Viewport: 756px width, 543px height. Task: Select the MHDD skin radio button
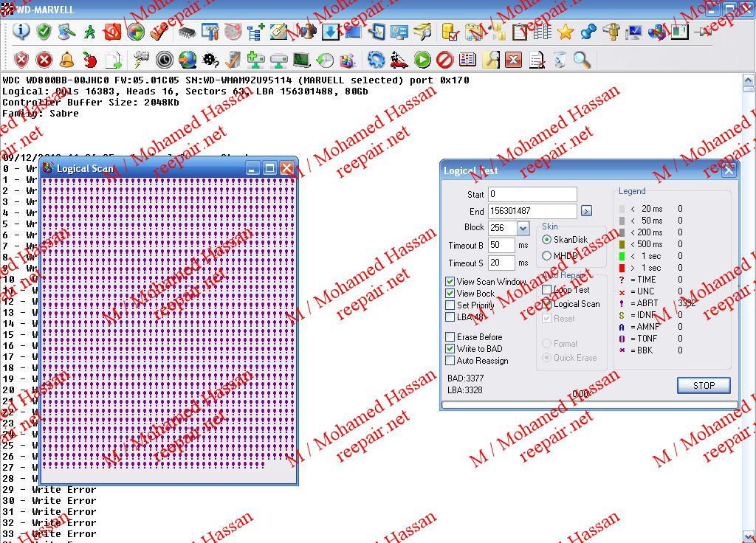click(x=547, y=256)
